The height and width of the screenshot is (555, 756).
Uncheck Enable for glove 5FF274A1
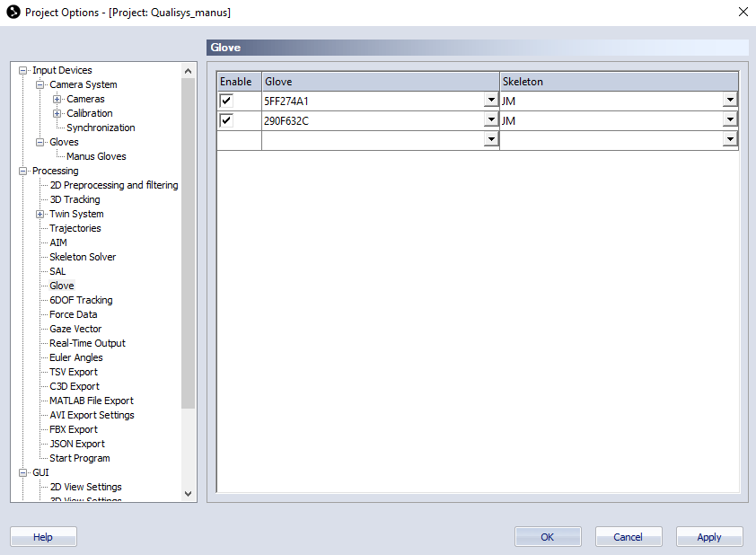[x=226, y=101]
